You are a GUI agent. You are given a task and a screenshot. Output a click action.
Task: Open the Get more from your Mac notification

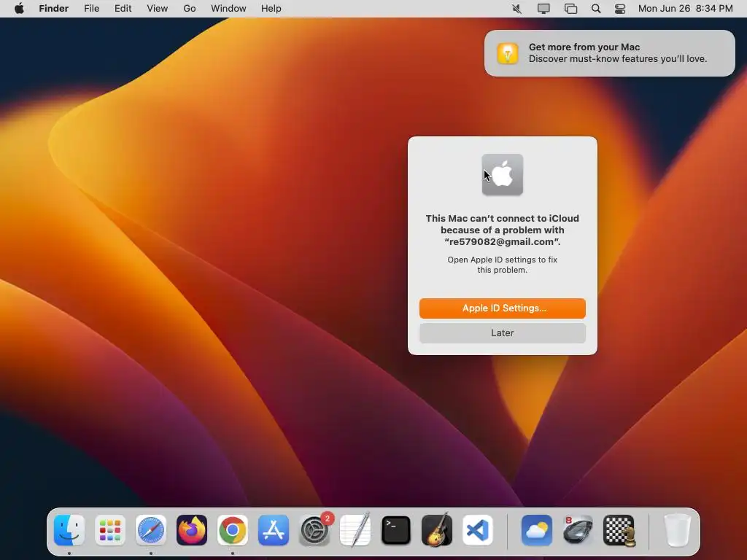(x=610, y=52)
